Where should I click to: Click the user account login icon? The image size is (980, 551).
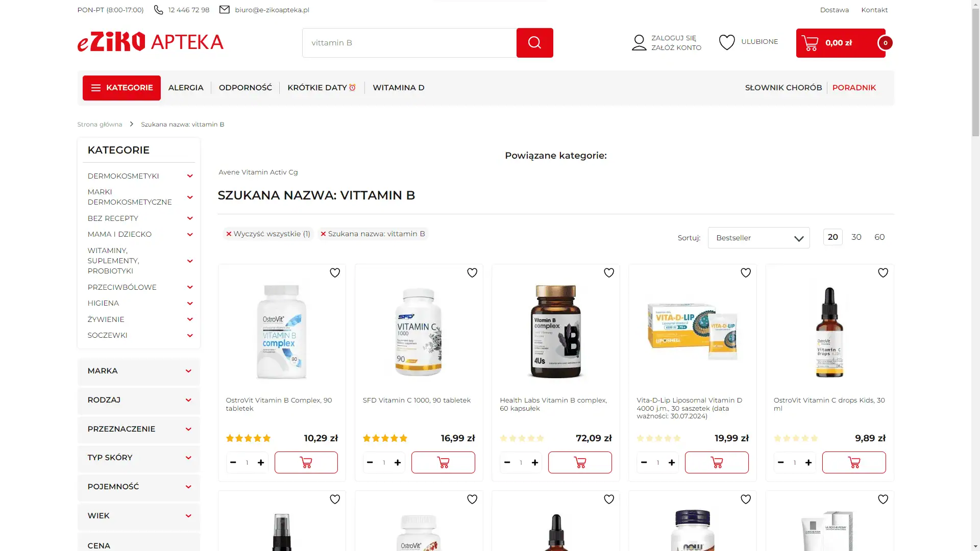click(x=639, y=42)
